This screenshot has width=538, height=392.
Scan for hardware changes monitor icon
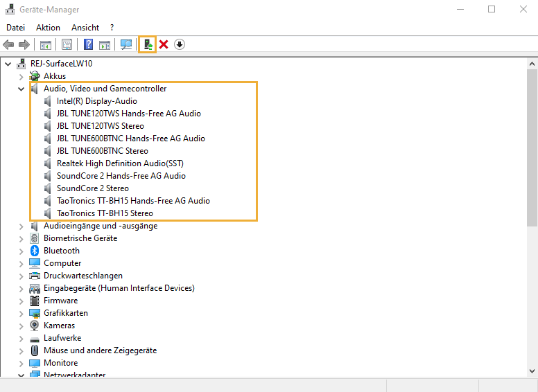[126, 44]
